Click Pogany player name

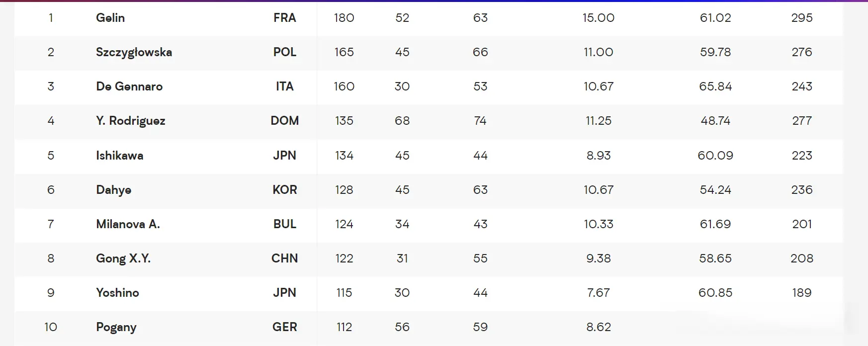point(116,327)
